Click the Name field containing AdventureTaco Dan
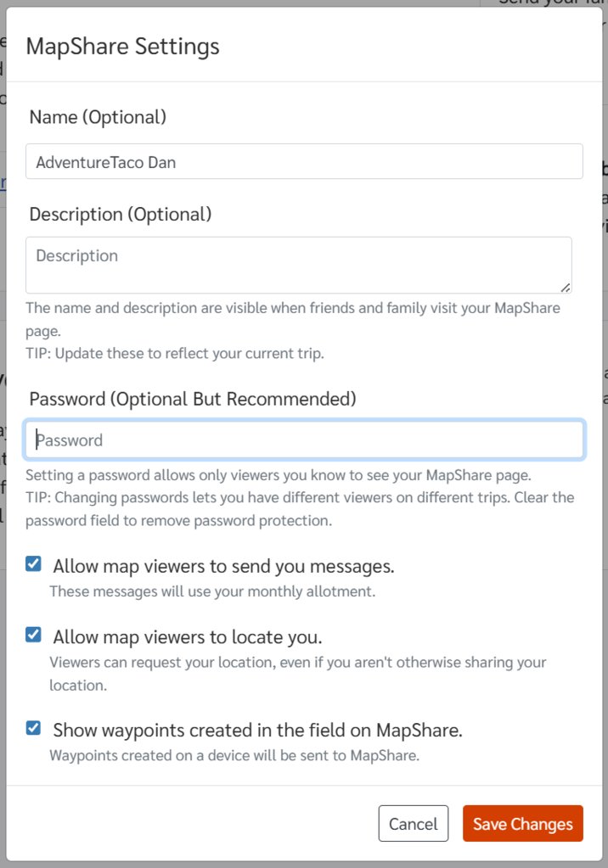The width and height of the screenshot is (608, 868). pos(304,162)
